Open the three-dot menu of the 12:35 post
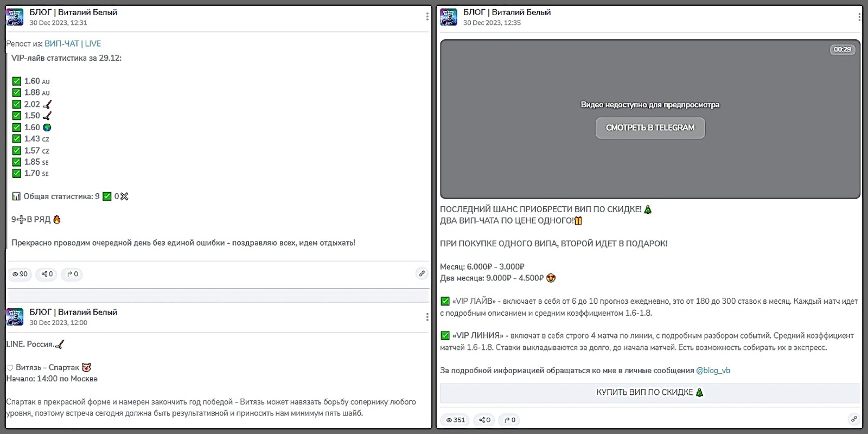This screenshot has width=868, height=434. (x=859, y=17)
